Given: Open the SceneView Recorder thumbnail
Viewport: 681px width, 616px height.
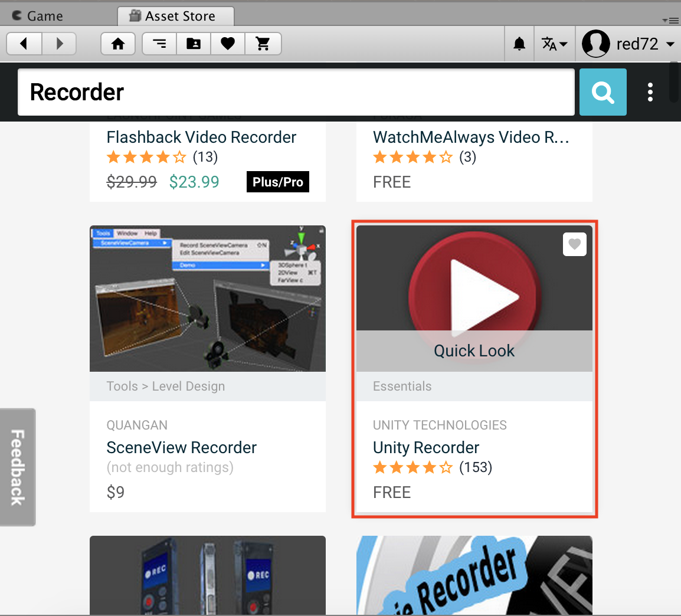Looking at the screenshot, I should [x=207, y=299].
